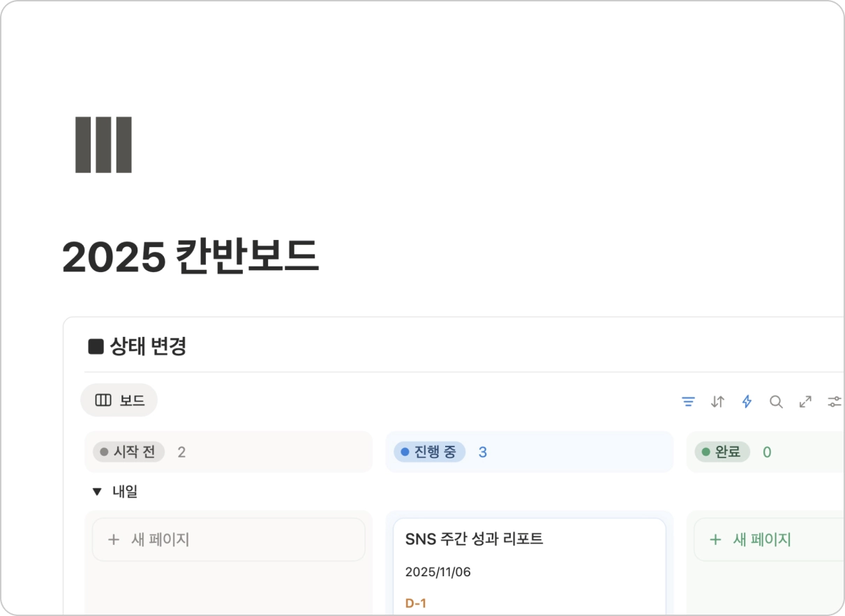Click the 시작 전 status tag
The width and height of the screenshot is (845, 616).
[x=128, y=452]
